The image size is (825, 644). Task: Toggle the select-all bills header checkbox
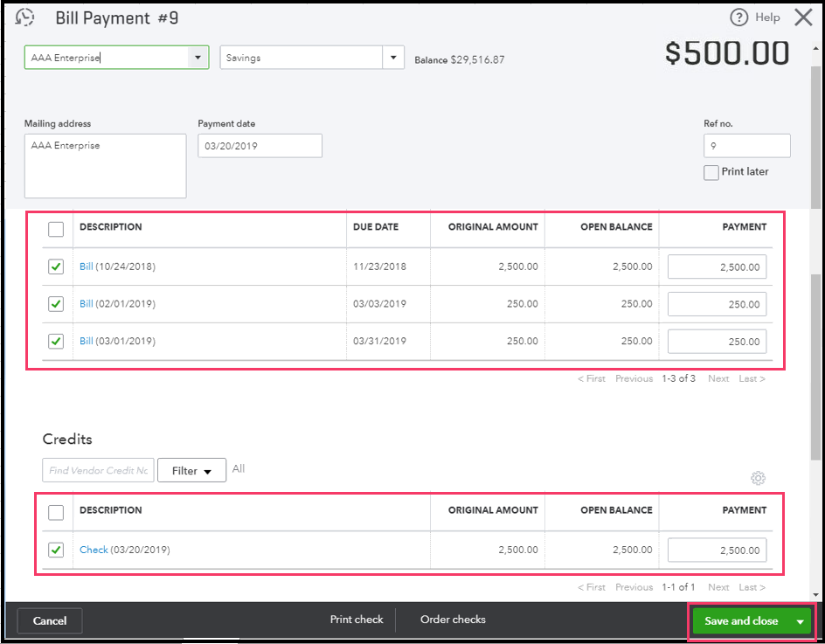[56, 229]
